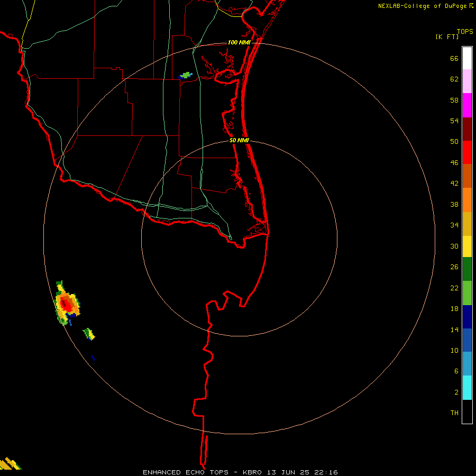Click the TH legend label

click(454, 413)
